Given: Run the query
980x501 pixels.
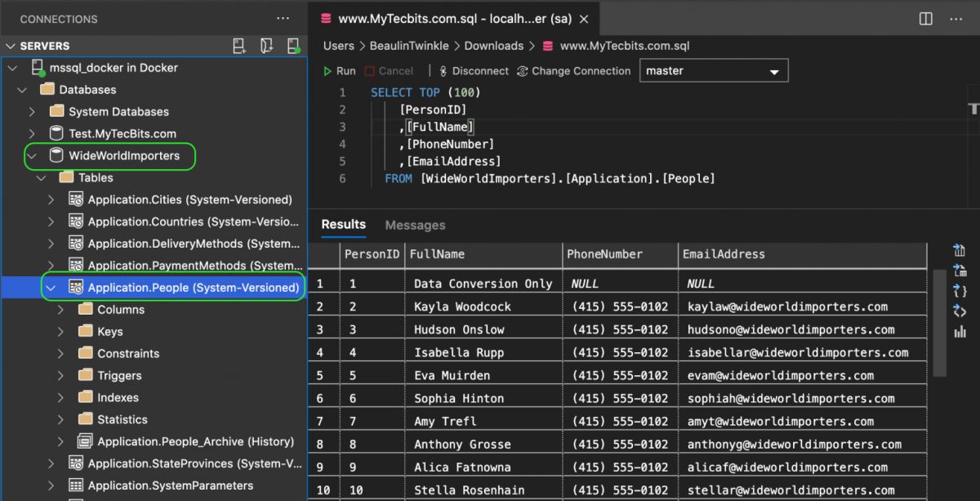Looking at the screenshot, I should coord(339,71).
